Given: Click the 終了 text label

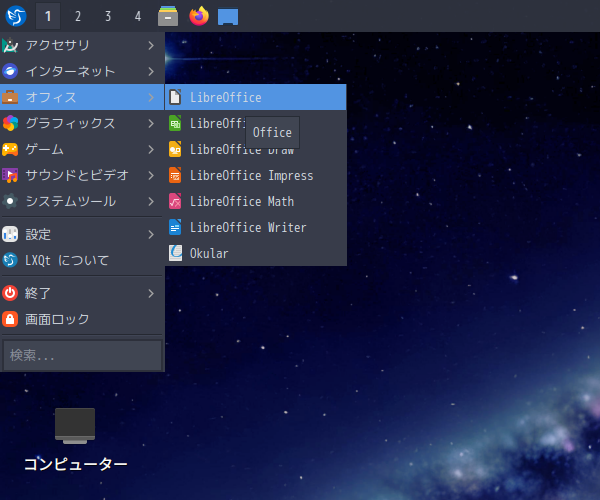Looking at the screenshot, I should pyautogui.click(x=38, y=293).
